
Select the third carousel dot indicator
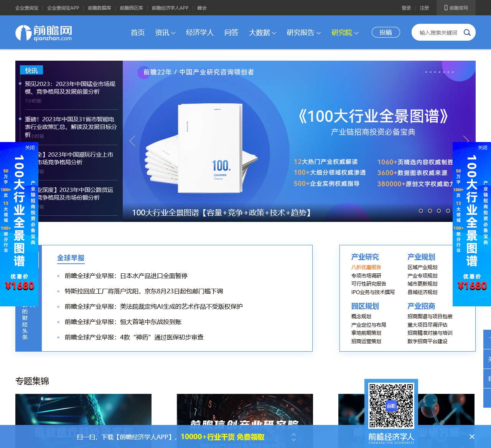[439, 211]
